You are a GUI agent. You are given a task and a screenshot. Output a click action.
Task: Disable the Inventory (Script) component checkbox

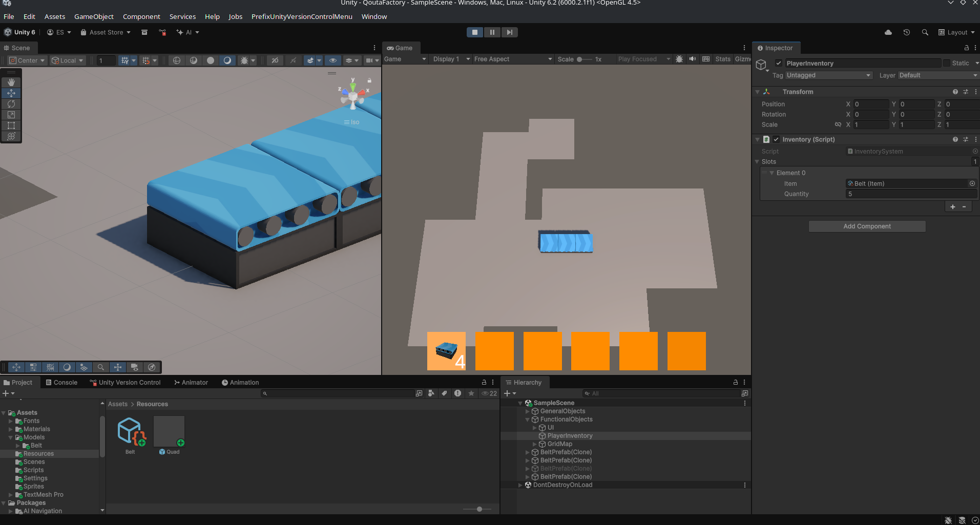tap(776, 139)
